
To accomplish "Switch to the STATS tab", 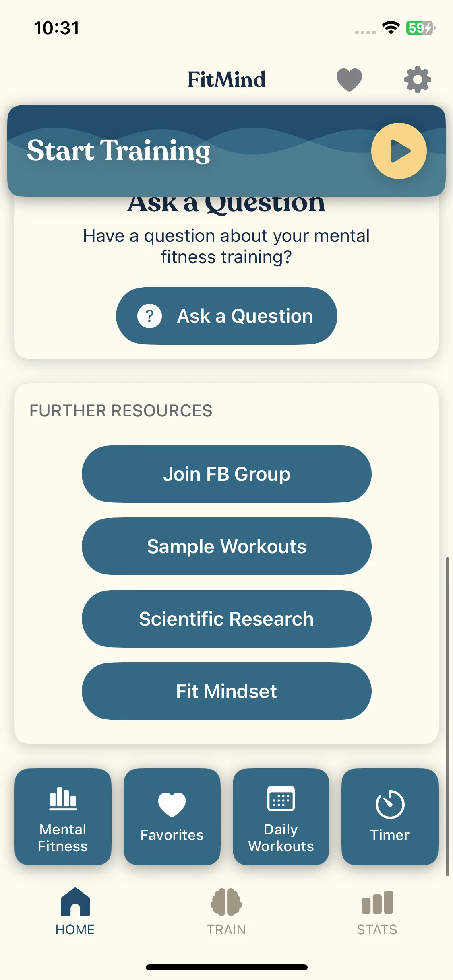I will pyautogui.click(x=377, y=912).
